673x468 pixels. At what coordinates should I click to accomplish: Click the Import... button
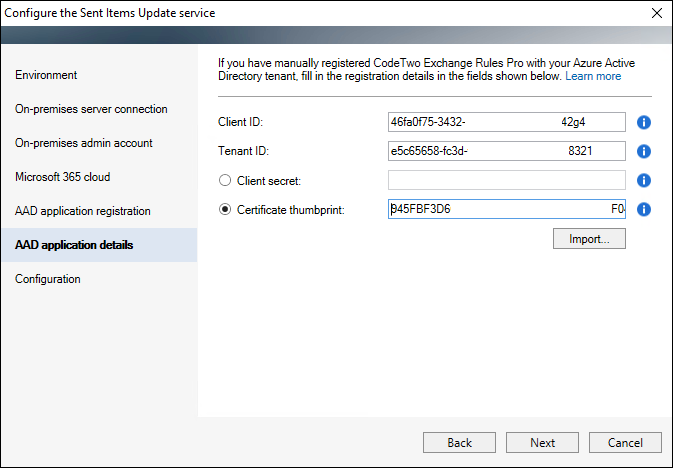tap(589, 239)
